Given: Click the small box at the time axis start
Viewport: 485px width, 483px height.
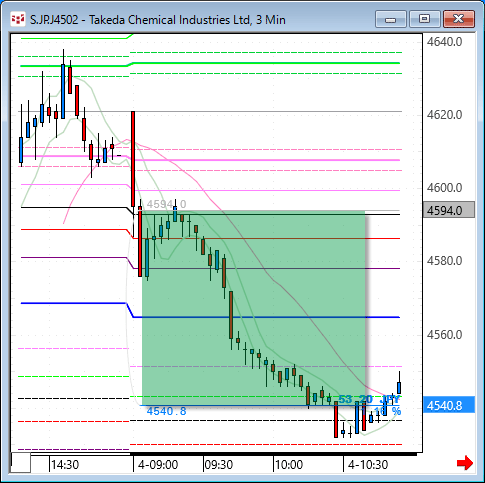Looking at the screenshot, I should click(21, 463).
